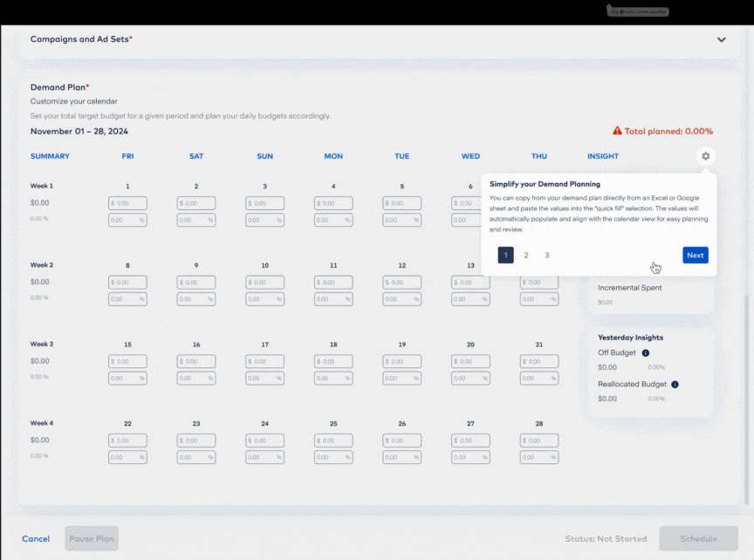
Task: Click the dollar input for day 1
Action: pos(127,203)
